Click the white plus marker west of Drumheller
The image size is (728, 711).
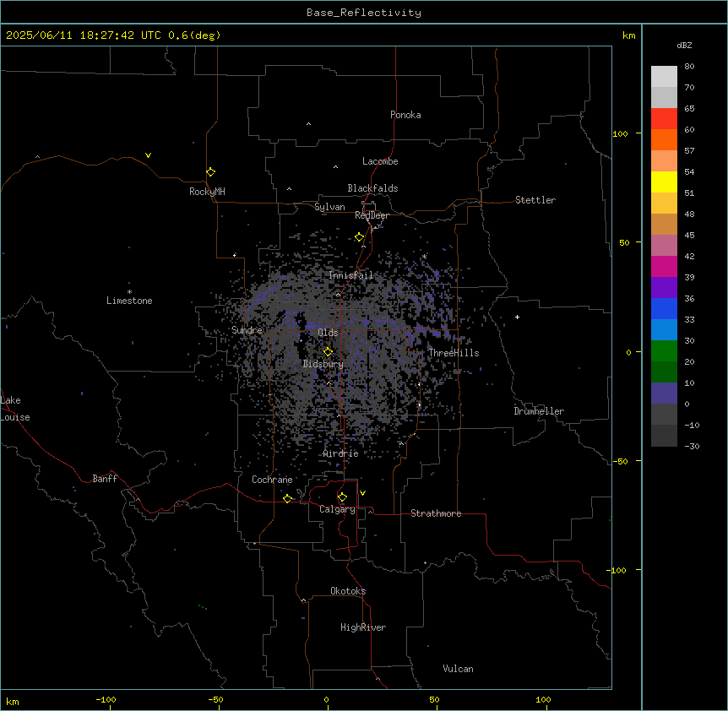(x=517, y=317)
